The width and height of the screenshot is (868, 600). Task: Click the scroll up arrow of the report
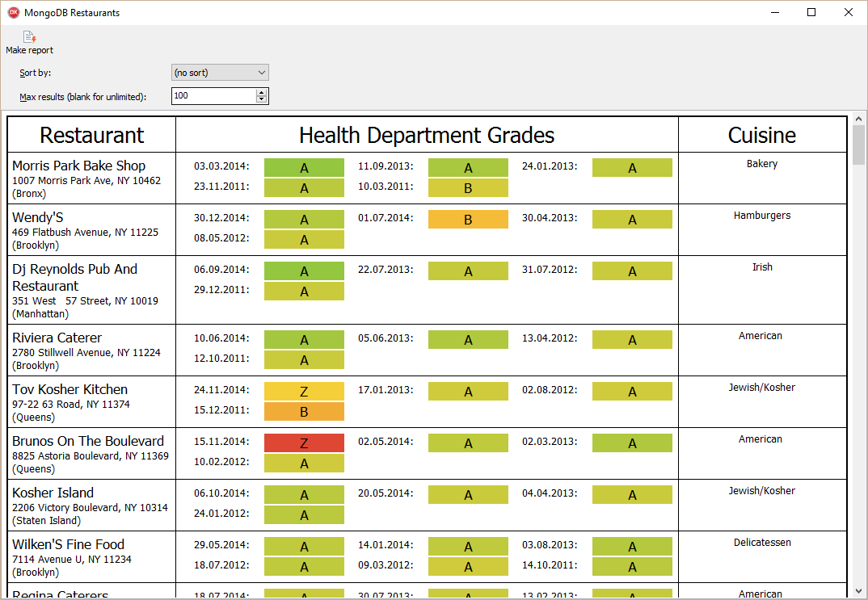(858, 119)
